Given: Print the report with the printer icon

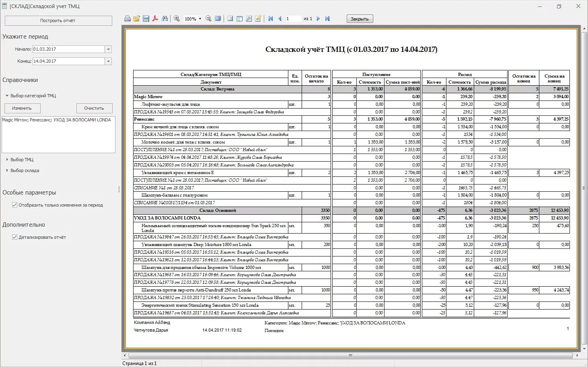Looking at the screenshot, I should click(x=127, y=19).
